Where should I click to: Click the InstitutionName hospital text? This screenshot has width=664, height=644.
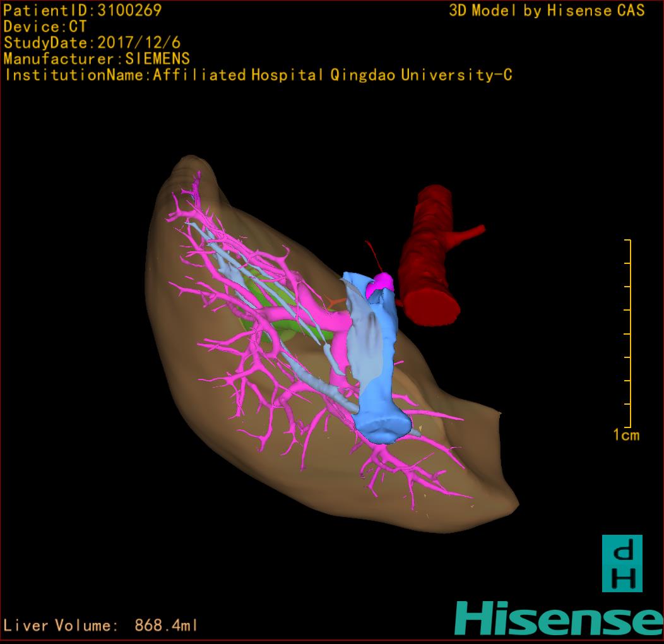click(x=258, y=75)
